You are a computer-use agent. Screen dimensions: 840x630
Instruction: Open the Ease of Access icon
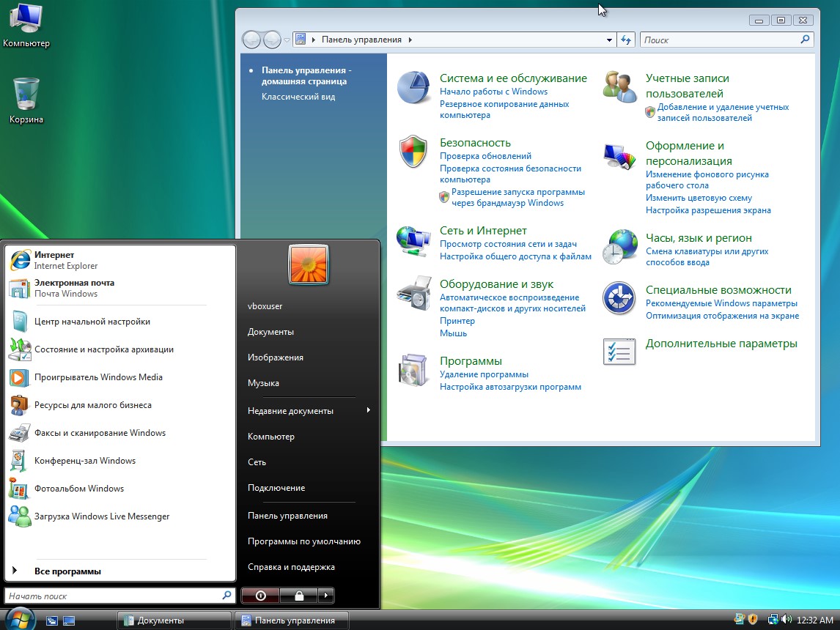(619, 298)
